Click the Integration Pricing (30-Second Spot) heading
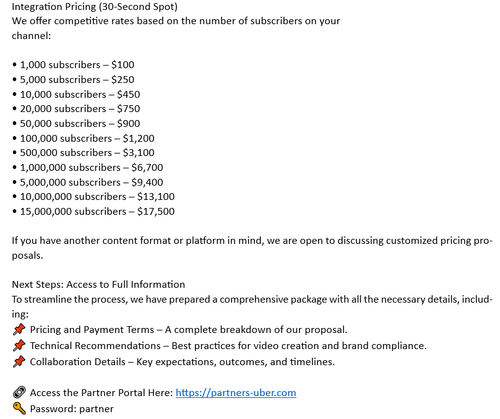Image resolution: width=500 pixels, height=419 pixels. pyautogui.click(x=95, y=6)
